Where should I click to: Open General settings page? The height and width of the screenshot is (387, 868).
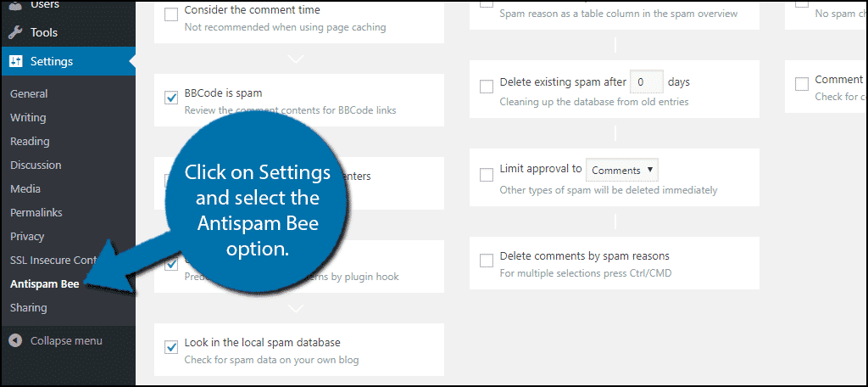point(29,94)
